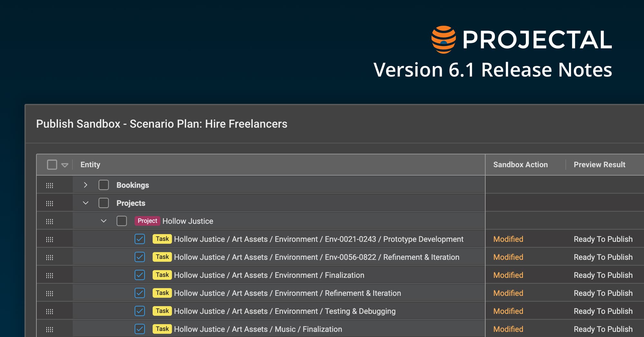The height and width of the screenshot is (337, 644).
Task: Click the Project tag on Hollow Justice
Action: tap(147, 221)
